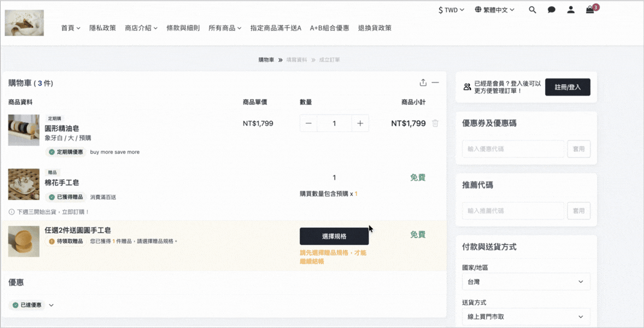Click the 消費滿百送 promotion text

tap(103, 197)
